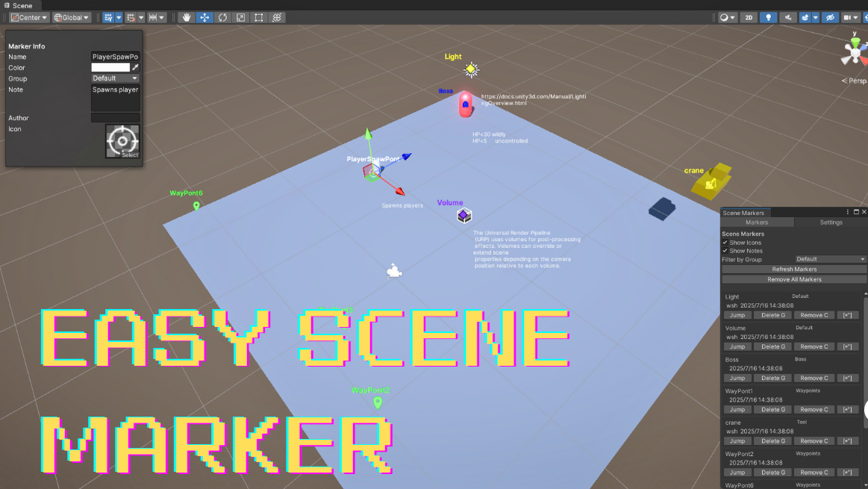Click Remove C for Boss marker

tap(814, 379)
